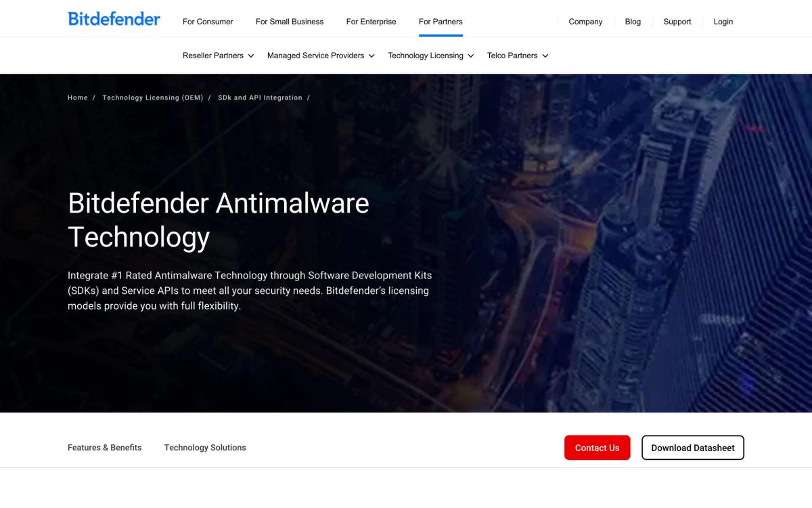Viewport: 812px width, 508px height.
Task: Open the SDk and API Integration breadcrumb
Action: 260,98
